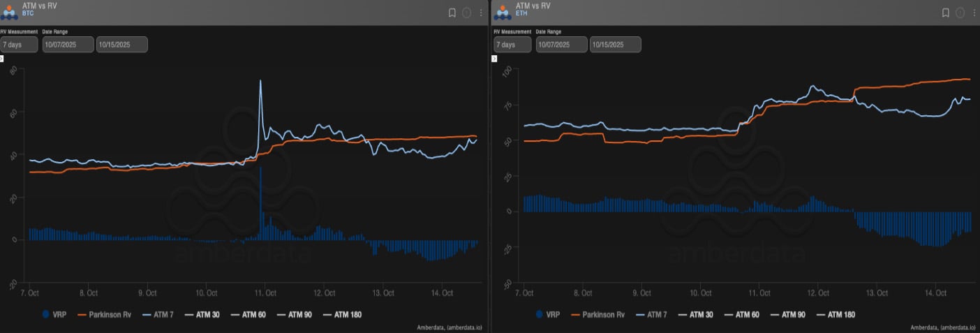Open RV Measurement dropdown on ETH chart
Screen dimensions: 980x333
click(512, 45)
